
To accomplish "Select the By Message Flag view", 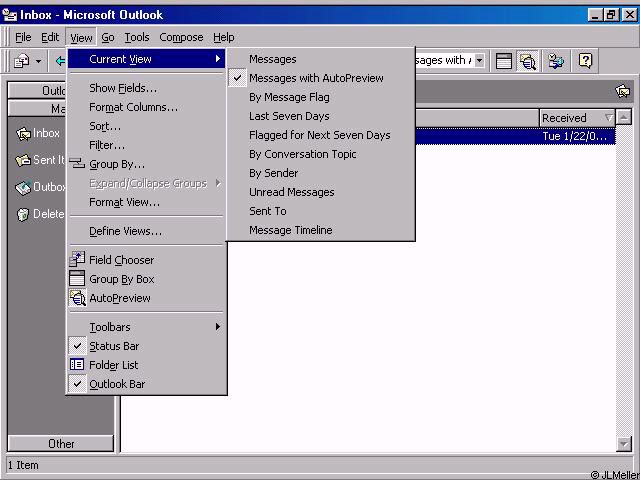I will (x=320, y=97).
